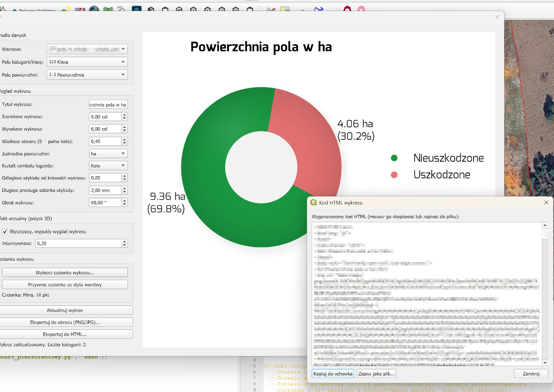Open the Pole kategorii/klasy dropdown
Screen dimensions: 554x392
pos(87,62)
